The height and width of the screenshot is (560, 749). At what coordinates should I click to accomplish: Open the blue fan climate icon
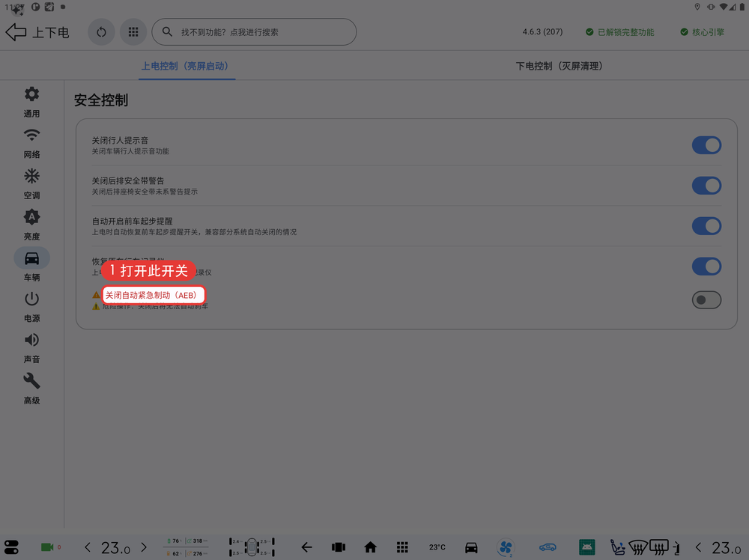(x=506, y=547)
